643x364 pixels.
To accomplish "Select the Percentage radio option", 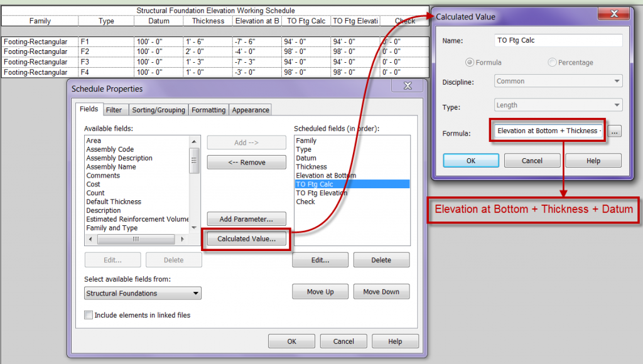I will 552,62.
